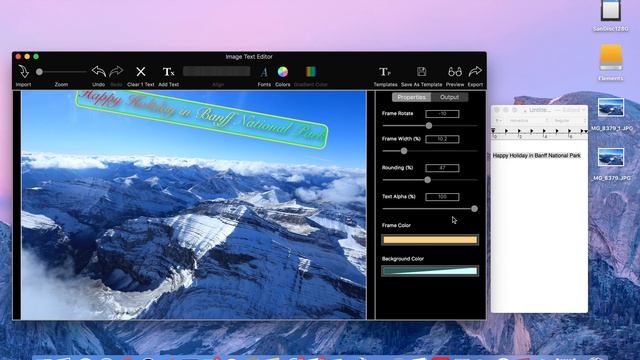Preview the image with binoculars icon
The width and height of the screenshot is (640, 360).
455,72
